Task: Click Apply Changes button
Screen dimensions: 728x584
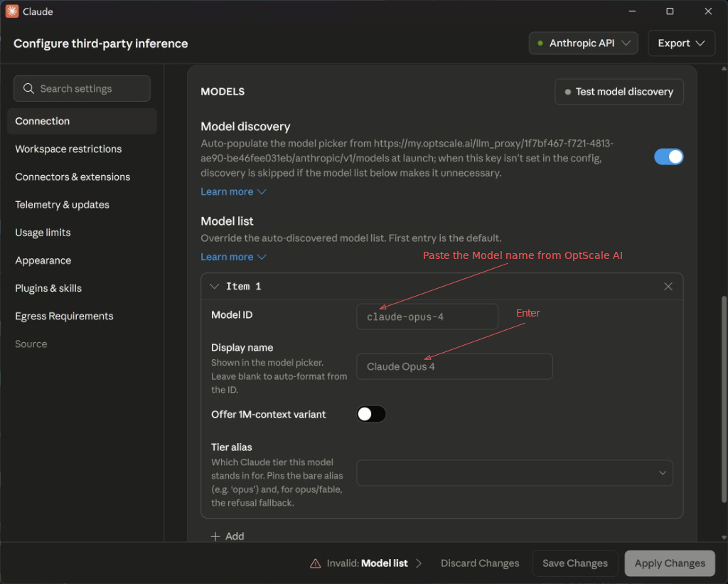Action: [670, 563]
